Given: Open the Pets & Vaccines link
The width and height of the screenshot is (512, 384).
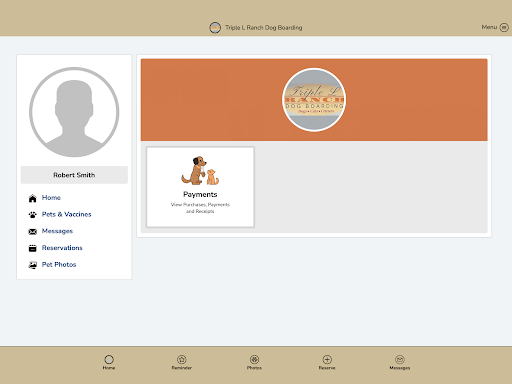Looking at the screenshot, I should point(66,214).
